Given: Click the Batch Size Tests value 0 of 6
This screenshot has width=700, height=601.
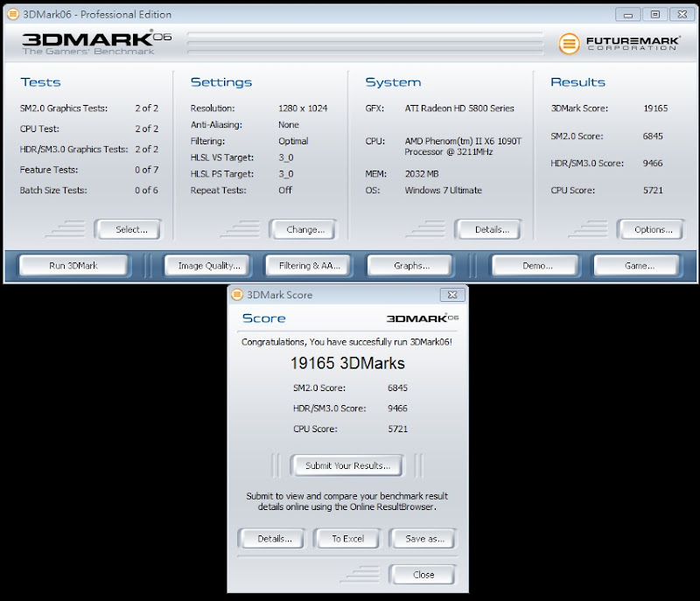Looking at the screenshot, I should (146, 190).
